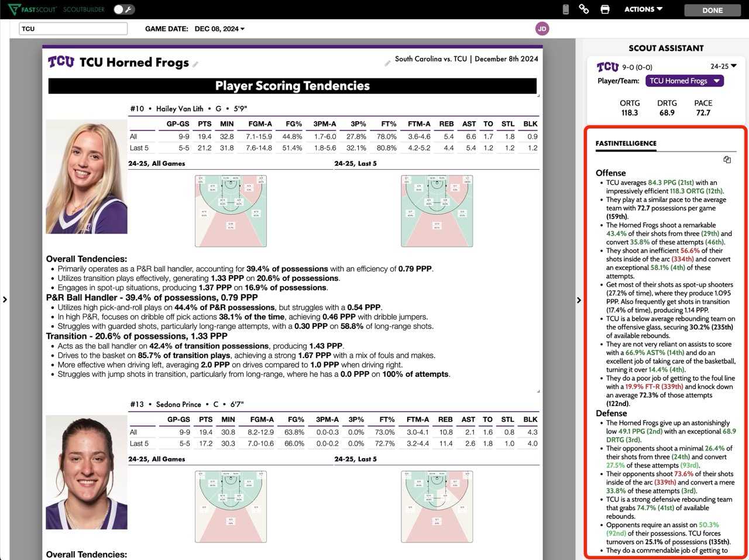
Task: Click the share link icon
Action: 584,9
